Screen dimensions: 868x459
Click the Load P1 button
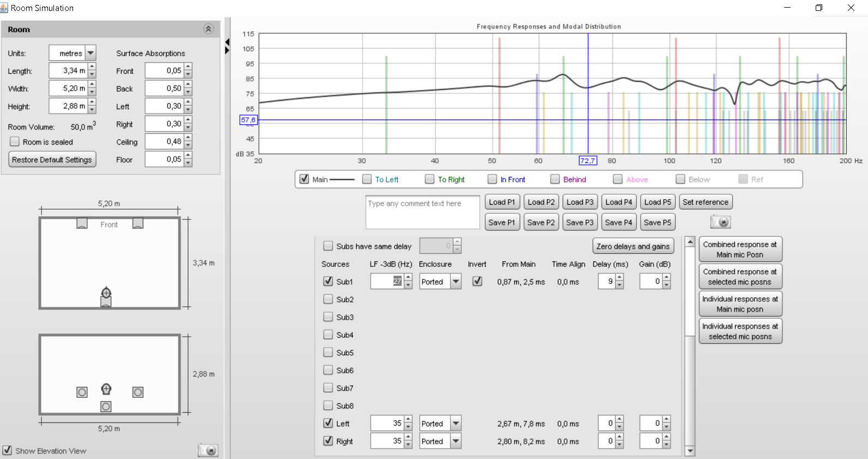[x=502, y=202]
